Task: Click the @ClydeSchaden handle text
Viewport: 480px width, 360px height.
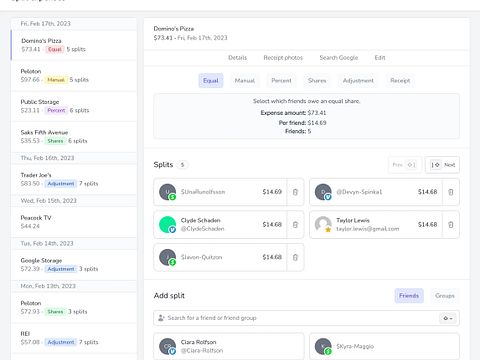Action: [x=203, y=229]
